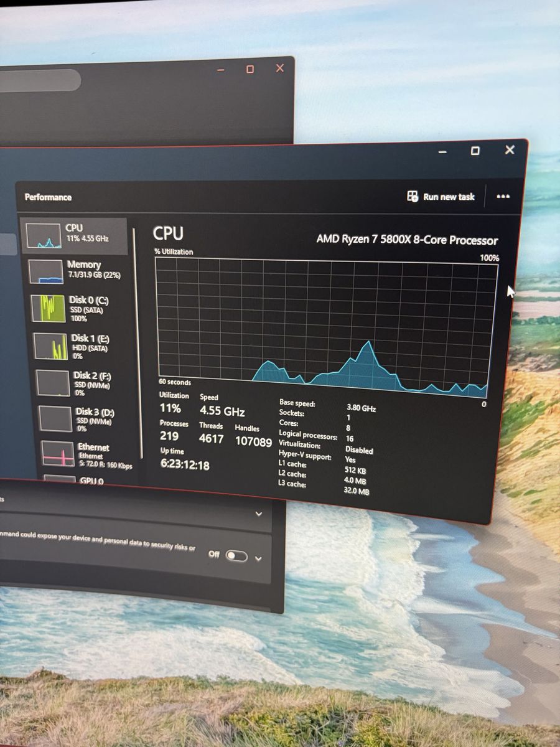The width and height of the screenshot is (560, 747).
Task: Click the 219 processes value
Action: (x=169, y=436)
